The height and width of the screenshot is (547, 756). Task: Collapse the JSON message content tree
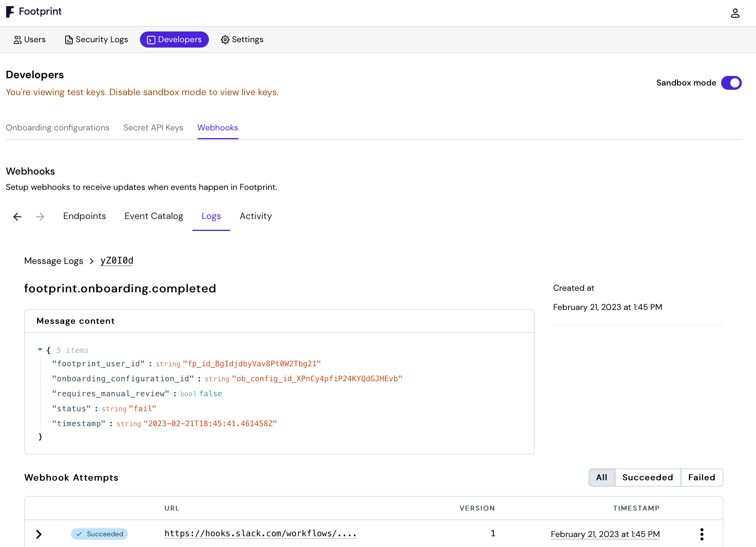coord(40,349)
